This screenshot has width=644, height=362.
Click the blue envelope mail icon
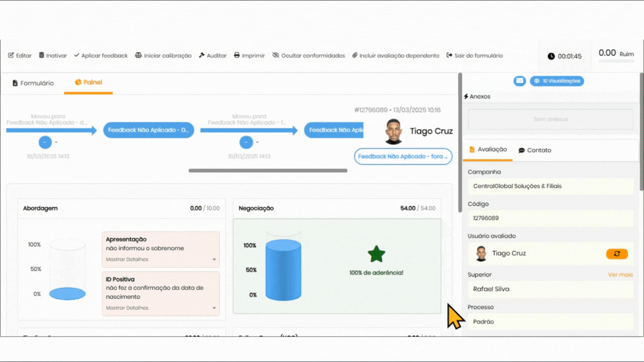point(520,81)
